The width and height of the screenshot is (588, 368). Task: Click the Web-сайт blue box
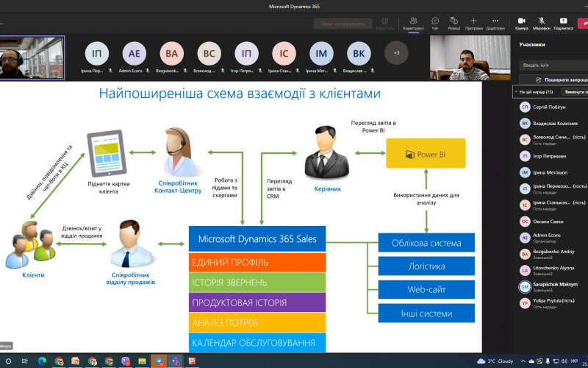tap(426, 289)
